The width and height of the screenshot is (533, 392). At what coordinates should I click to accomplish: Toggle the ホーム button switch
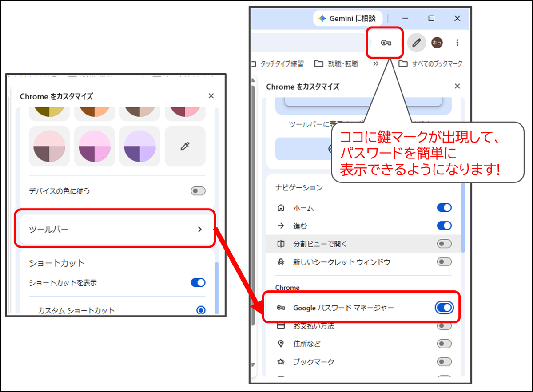click(x=444, y=208)
